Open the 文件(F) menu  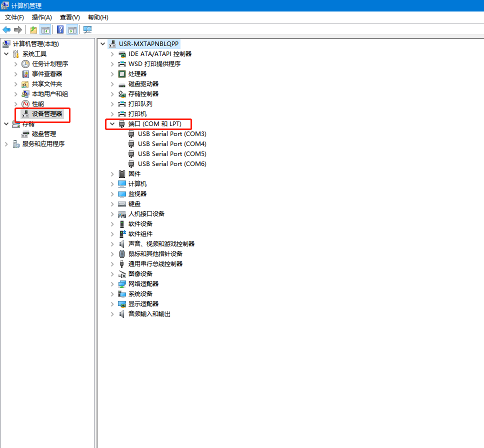(14, 17)
